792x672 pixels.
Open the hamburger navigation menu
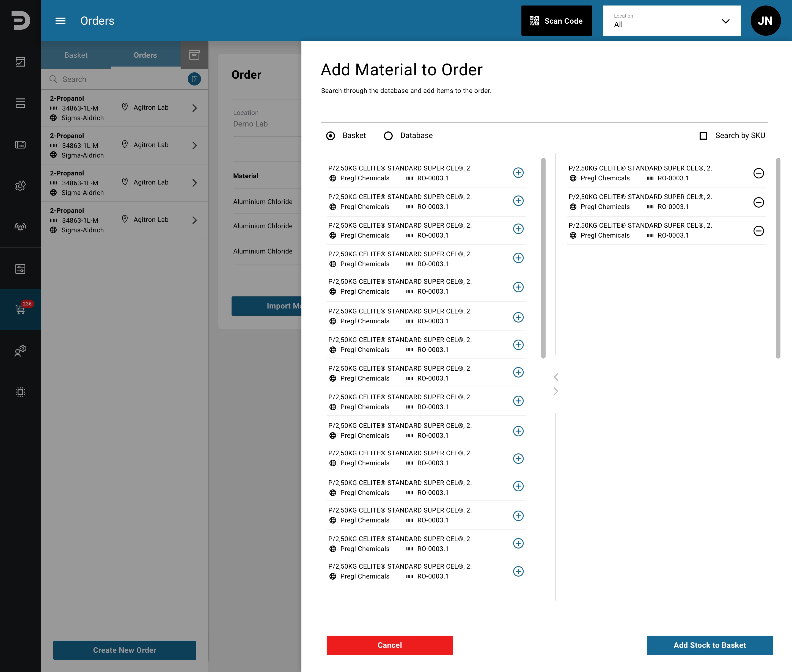tap(61, 21)
